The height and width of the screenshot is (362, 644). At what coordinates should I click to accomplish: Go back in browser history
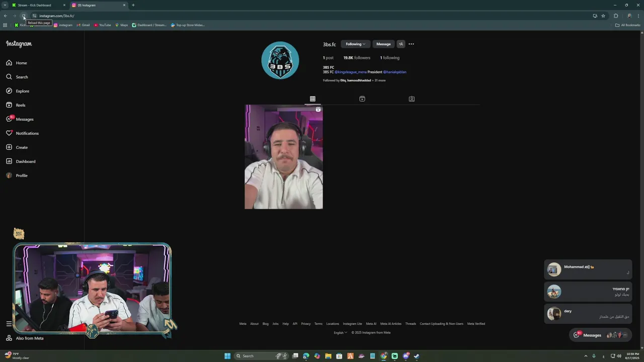point(5,16)
